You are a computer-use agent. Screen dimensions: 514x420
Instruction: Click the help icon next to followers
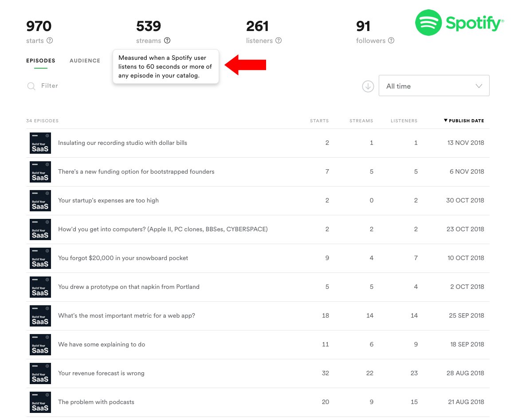click(x=391, y=40)
